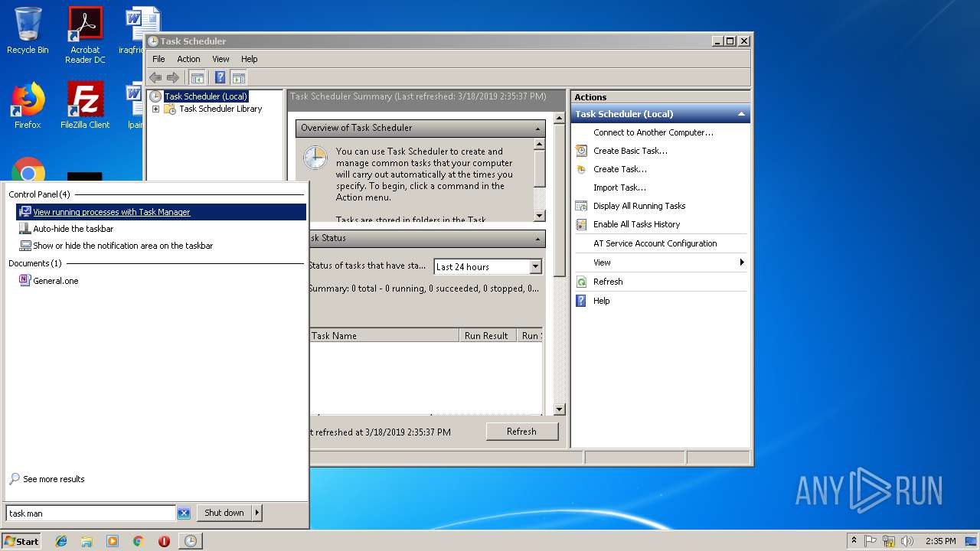
Task: Click the blue Help icon in Actions pane
Action: 582,301
